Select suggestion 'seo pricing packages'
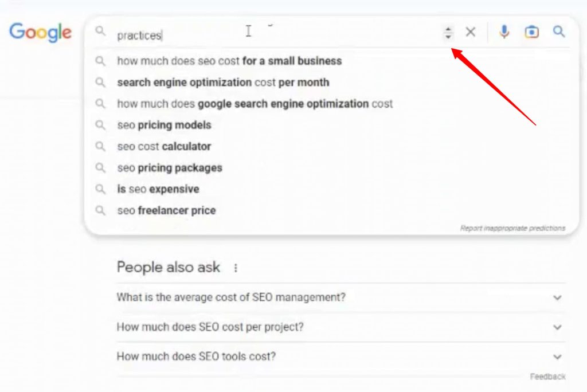 169,168
